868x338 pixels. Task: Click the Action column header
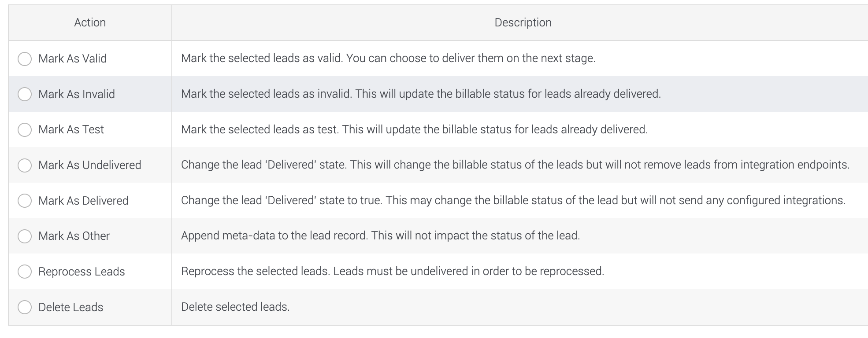coord(90,22)
